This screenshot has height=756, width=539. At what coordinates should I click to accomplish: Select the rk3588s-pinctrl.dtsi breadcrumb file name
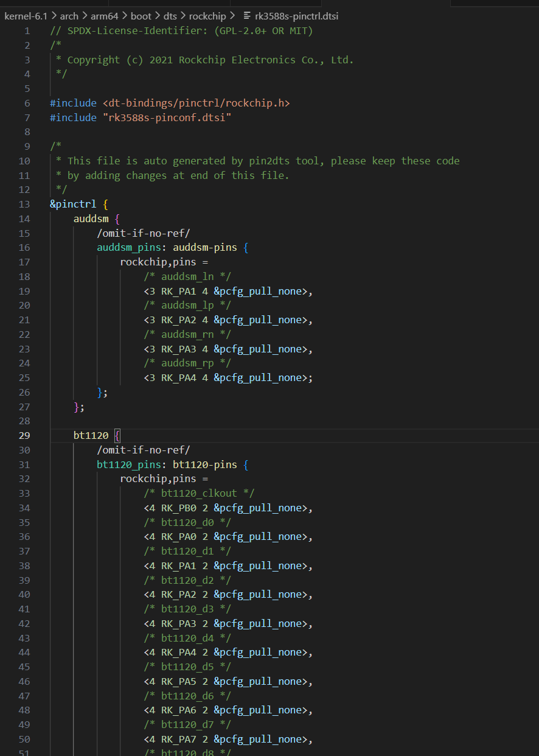coord(297,16)
